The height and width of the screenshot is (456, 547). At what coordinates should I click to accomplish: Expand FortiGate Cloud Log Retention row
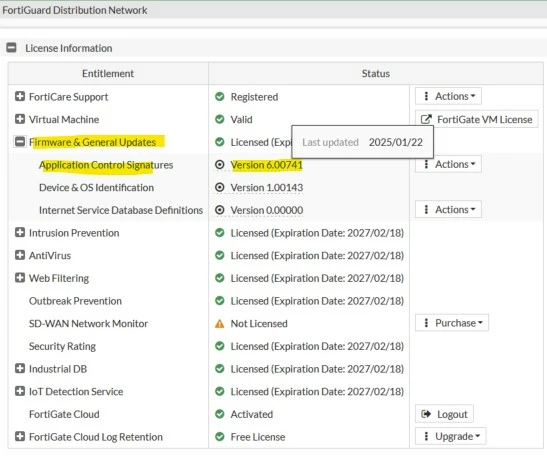pyautogui.click(x=20, y=436)
